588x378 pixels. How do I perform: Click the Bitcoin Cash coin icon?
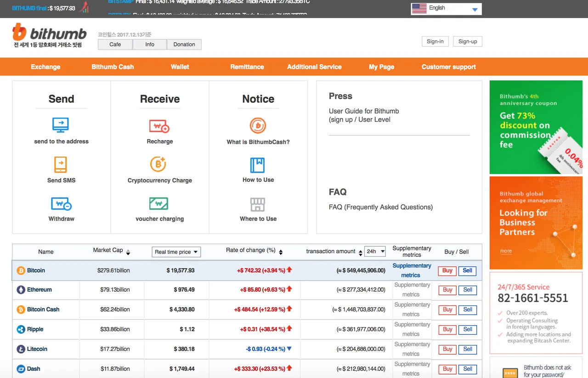(x=21, y=310)
